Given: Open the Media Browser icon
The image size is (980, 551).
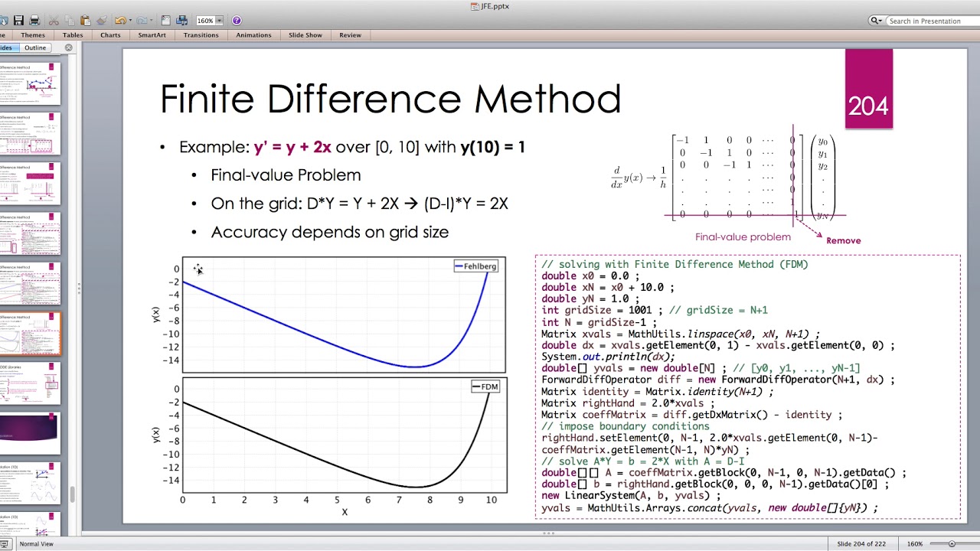Looking at the screenshot, I should (x=182, y=21).
